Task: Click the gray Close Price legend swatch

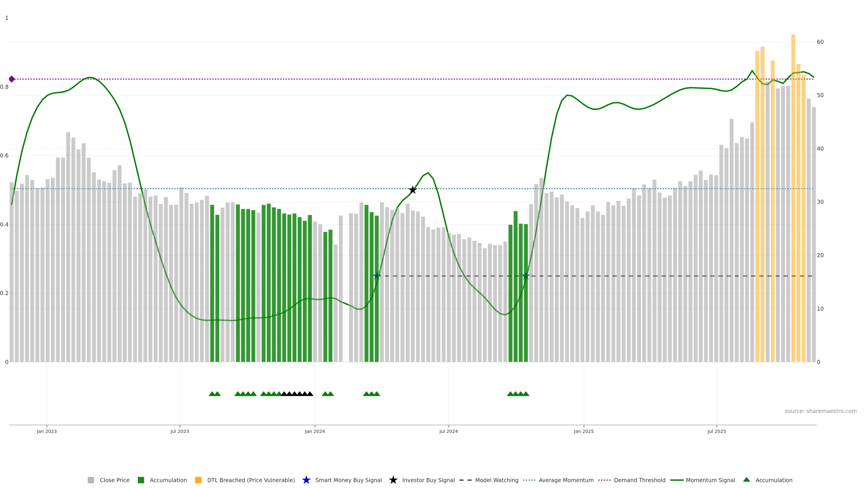Action: click(x=91, y=480)
